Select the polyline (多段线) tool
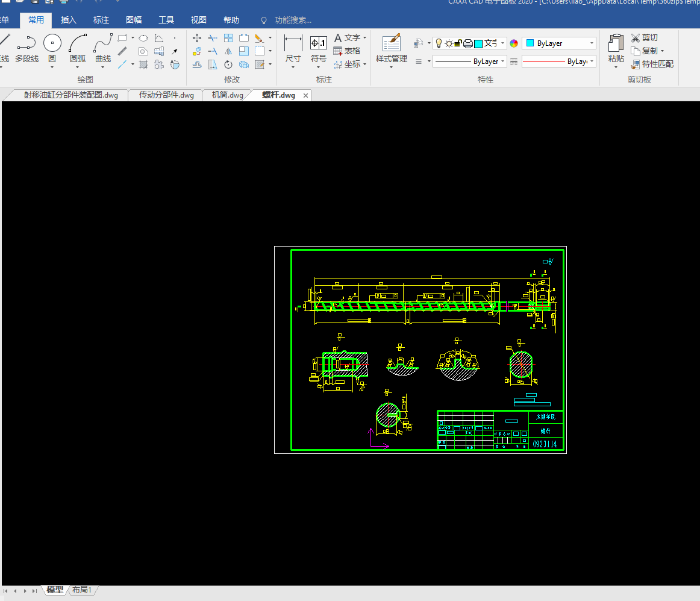 click(x=27, y=49)
